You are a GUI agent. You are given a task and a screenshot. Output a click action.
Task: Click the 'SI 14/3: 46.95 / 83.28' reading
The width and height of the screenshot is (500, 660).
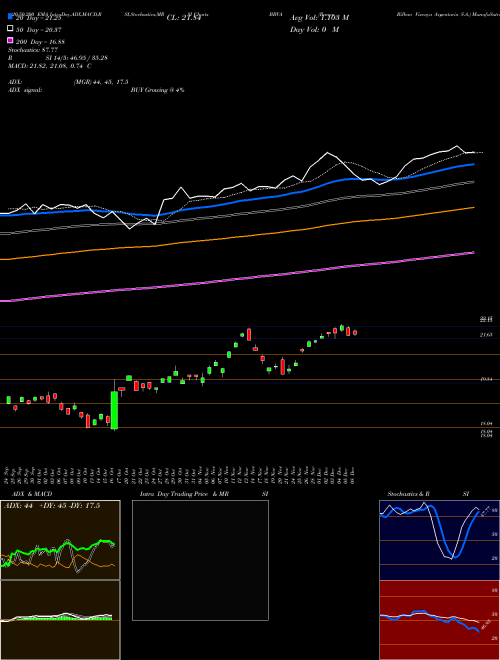(77, 58)
